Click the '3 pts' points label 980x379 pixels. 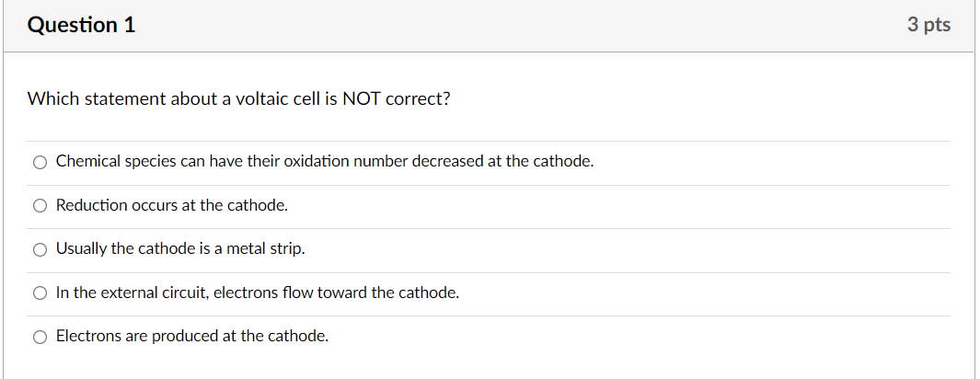(x=928, y=25)
